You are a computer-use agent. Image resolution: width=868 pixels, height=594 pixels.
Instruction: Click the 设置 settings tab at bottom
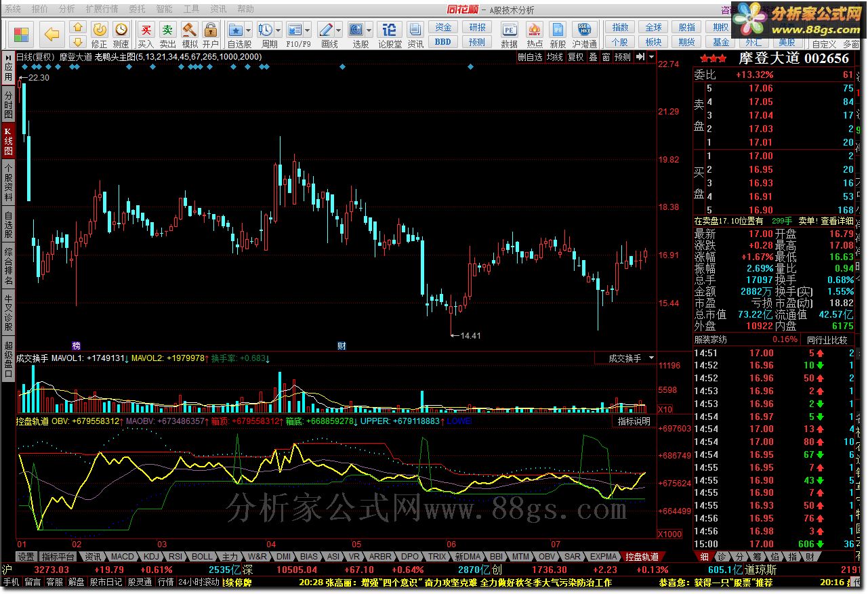click(x=26, y=557)
